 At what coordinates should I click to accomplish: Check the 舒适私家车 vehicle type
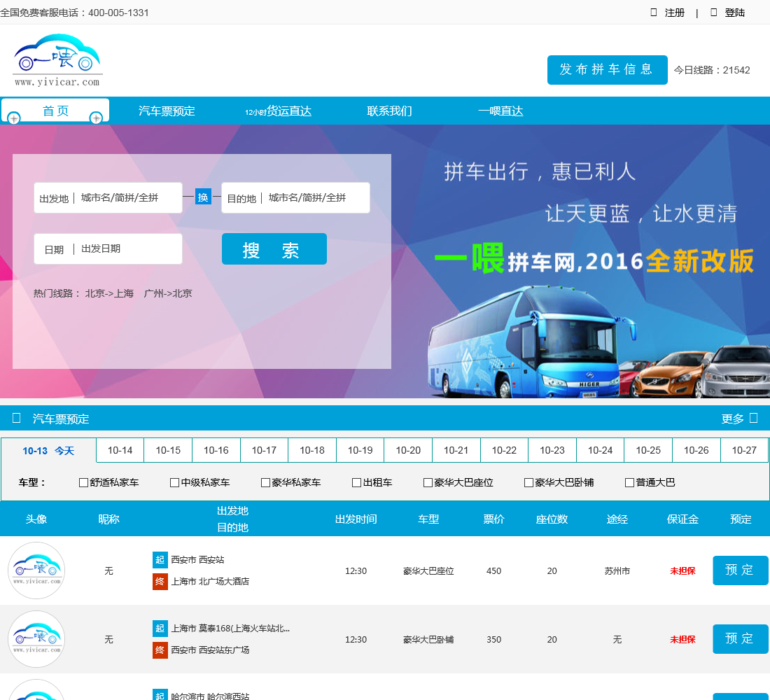point(83,483)
